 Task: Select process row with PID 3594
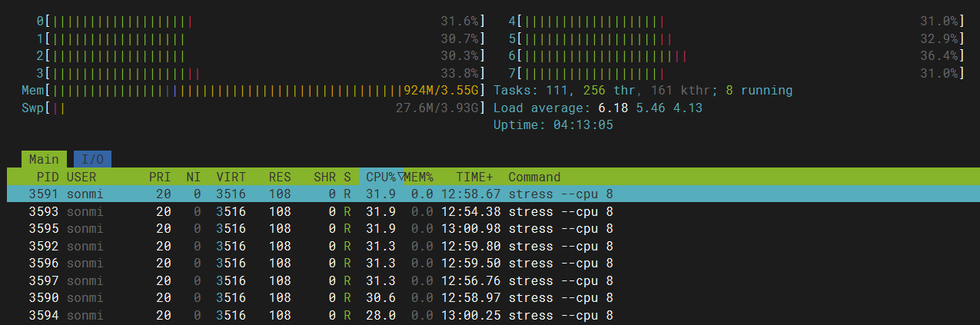click(307, 315)
